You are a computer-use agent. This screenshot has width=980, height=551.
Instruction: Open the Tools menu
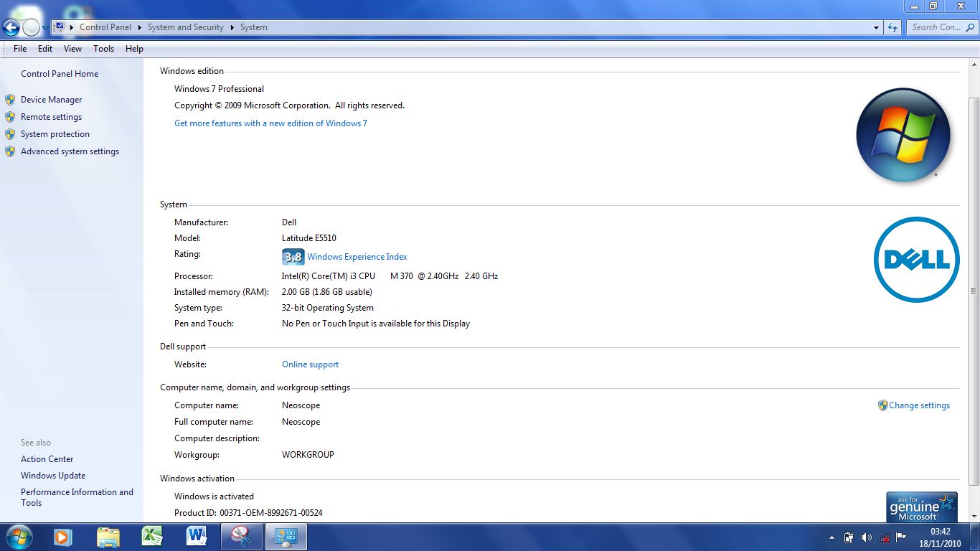point(103,49)
